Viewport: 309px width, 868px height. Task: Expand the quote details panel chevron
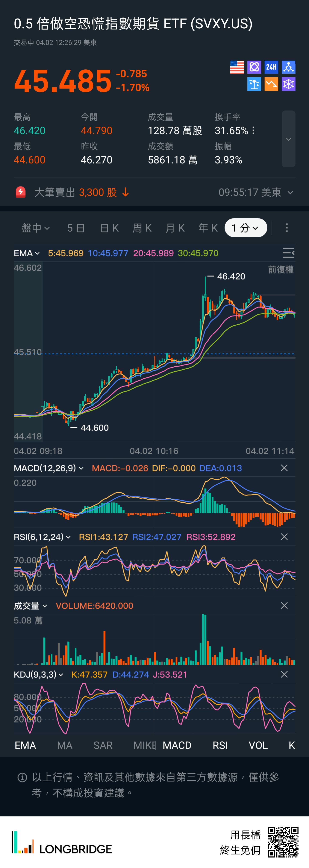(x=288, y=139)
